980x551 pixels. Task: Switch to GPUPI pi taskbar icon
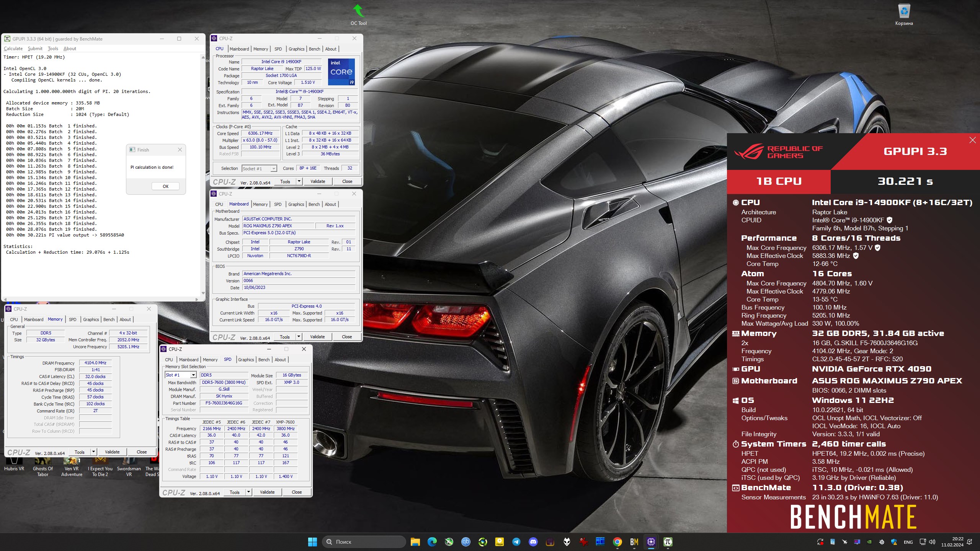tap(668, 542)
